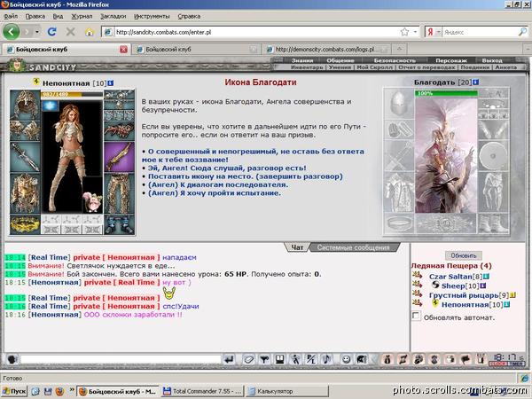Click the Обновить button
This screenshot has height=399, width=532.
(x=464, y=255)
